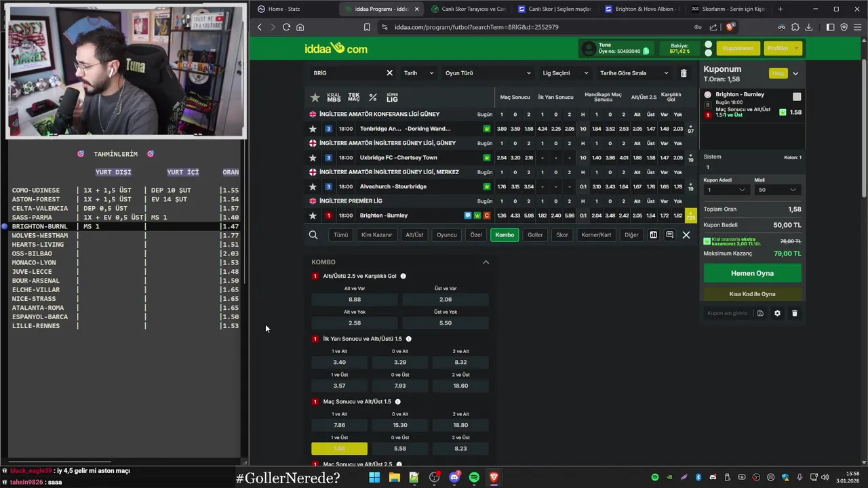Switch to the Oyuncu tab
The width and height of the screenshot is (868, 488).
click(x=446, y=235)
